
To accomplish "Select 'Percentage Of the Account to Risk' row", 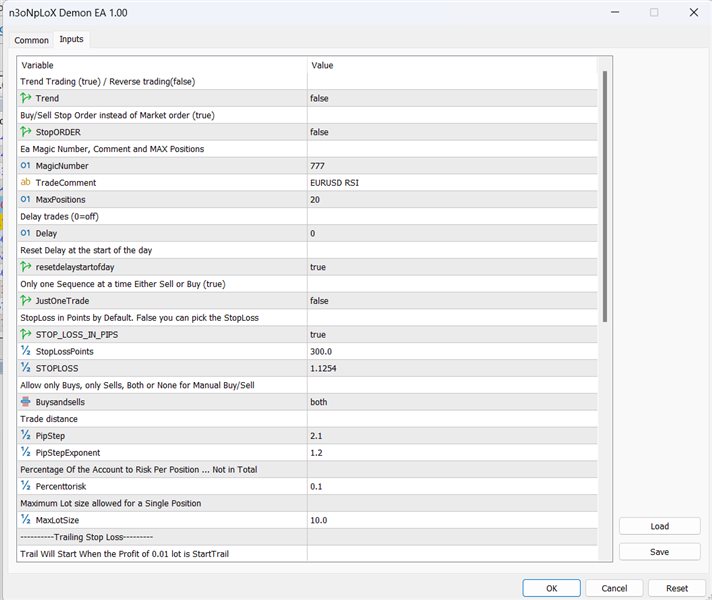I will tap(307, 470).
